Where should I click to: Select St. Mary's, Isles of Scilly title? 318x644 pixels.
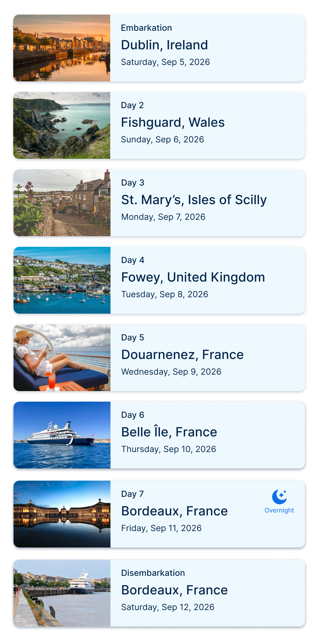(194, 200)
